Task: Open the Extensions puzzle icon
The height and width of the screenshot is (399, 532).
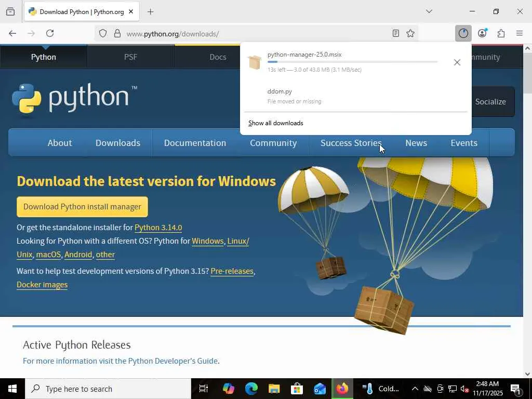Action: click(x=501, y=33)
